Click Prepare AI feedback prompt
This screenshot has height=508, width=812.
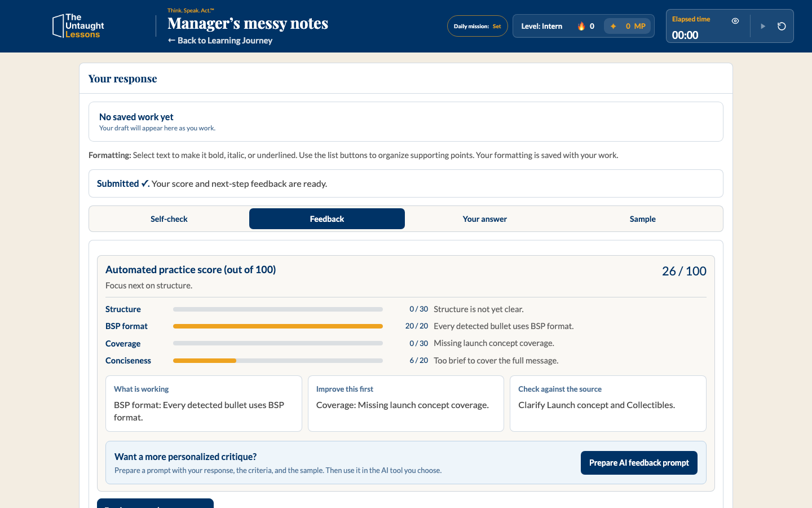click(x=639, y=463)
